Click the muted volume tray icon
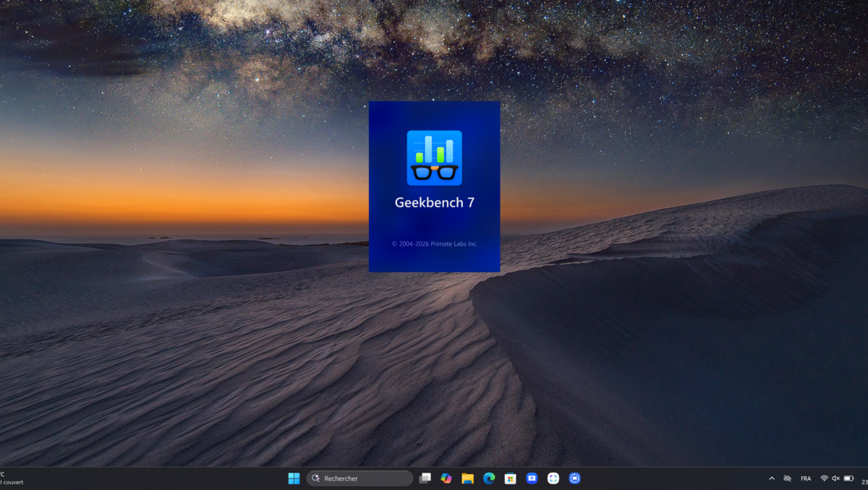Screen dimensions: 868x490 [x=836, y=478]
